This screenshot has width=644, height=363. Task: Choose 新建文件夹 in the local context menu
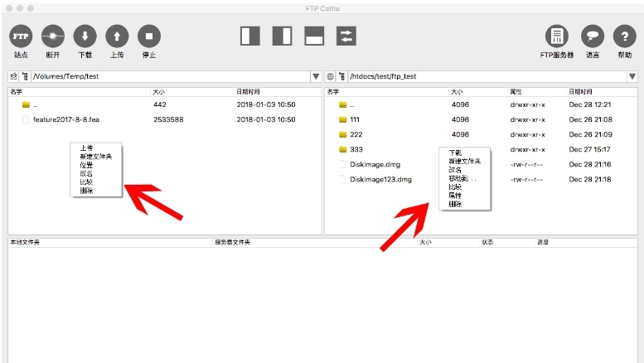[95, 157]
